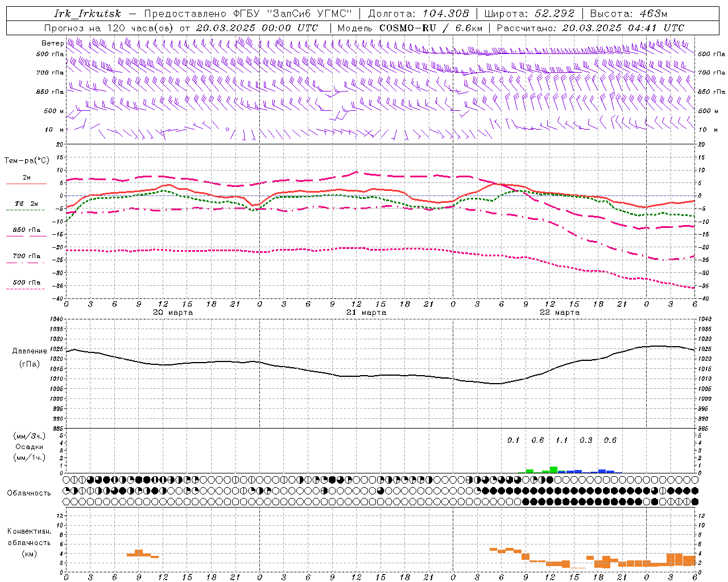Click the Облачность cloud cover label

[29, 493]
